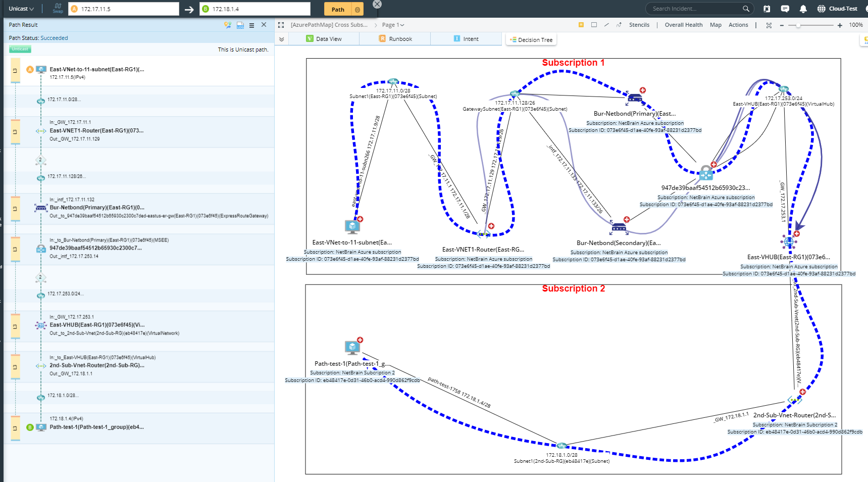Viewport: 868px width, 482px height.
Task: Collapse the tab panel with double-chevron
Action: point(282,38)
